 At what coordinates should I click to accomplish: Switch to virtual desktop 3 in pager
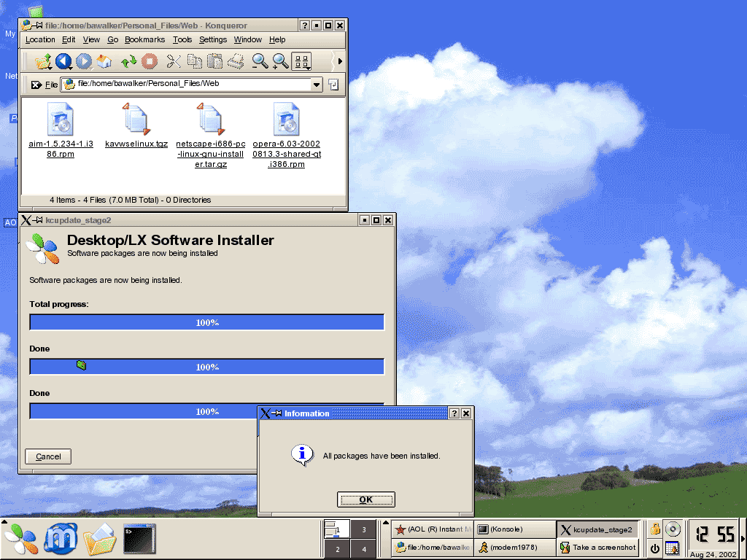(x=364, y=529)
